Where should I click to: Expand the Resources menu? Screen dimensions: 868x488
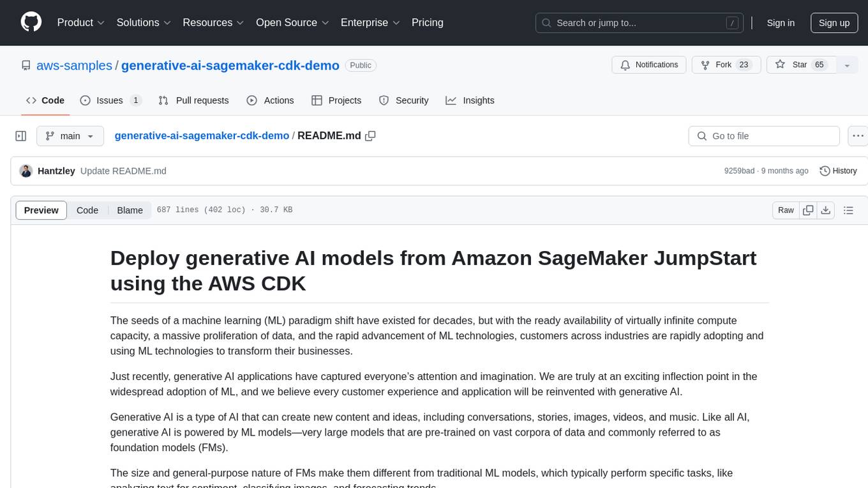[x=213, y=22]
